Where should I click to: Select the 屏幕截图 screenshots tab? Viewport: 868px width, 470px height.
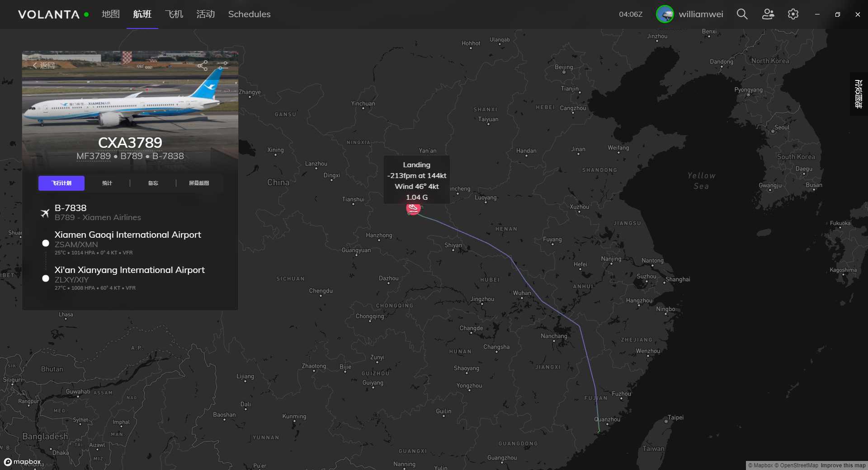pos(199,183)
